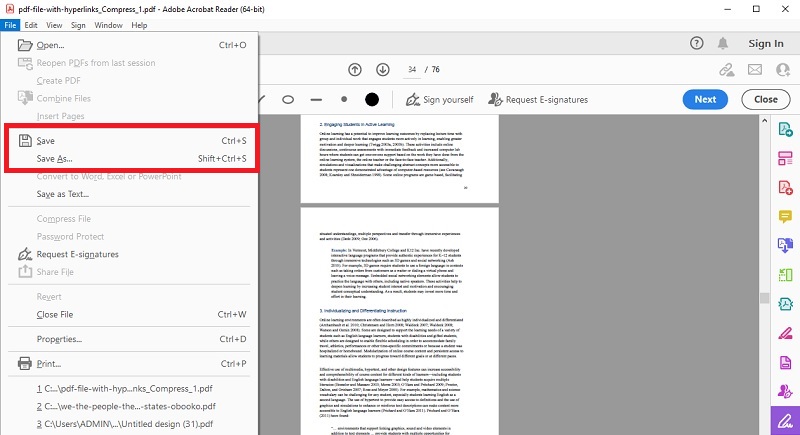Choose Save As... from the File menu
800x435 pixels.
point(129,159)
